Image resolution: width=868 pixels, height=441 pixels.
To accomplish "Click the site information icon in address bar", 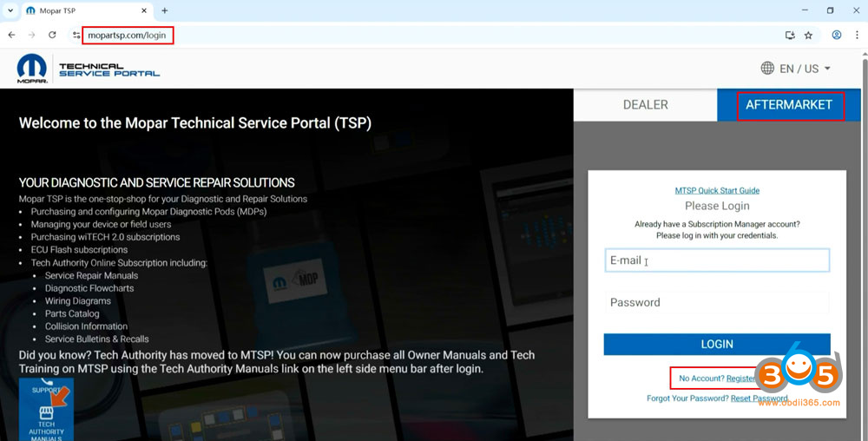I will click(76, 36).
